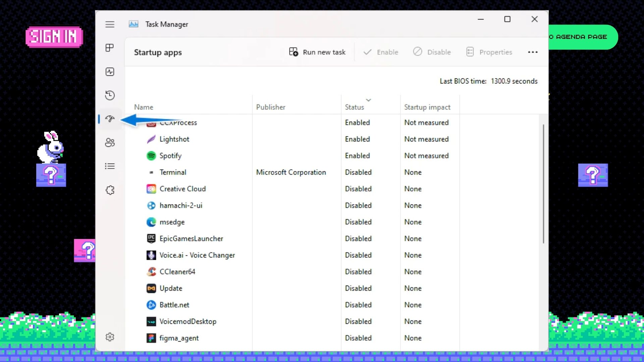This screenshot has height=362, width=644.
Task: Click the Lightshot feather icon
Action: tap(151, 139)
